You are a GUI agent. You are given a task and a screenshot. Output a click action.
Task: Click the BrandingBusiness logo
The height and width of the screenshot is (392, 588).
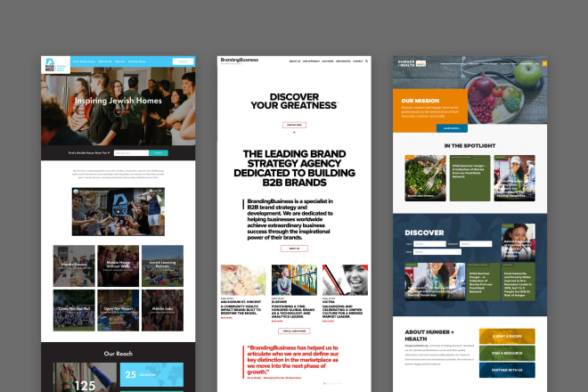(x=240, y=60)
